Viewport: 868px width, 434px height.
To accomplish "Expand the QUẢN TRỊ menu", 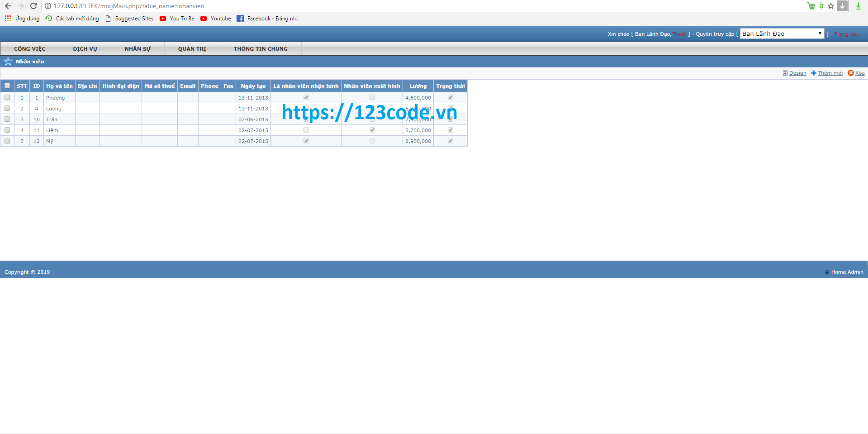I will (192, 49).
